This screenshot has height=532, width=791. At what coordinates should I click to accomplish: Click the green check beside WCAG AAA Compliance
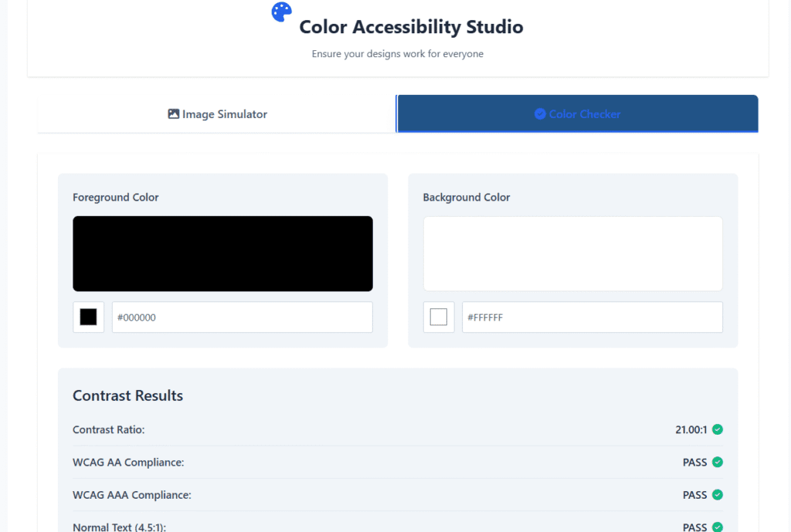click(x=718, y=495)
